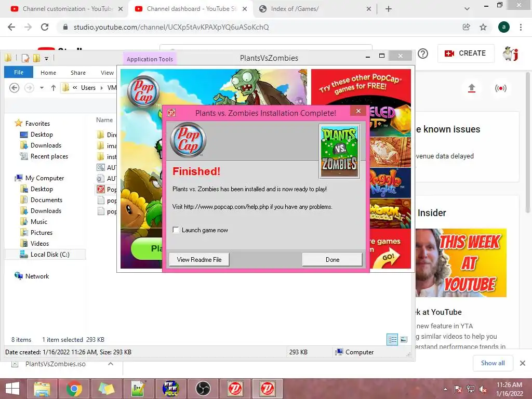Open the View ribbon tab in Explorer
Viewport: 532px width, 399px height.
point(107,73)
